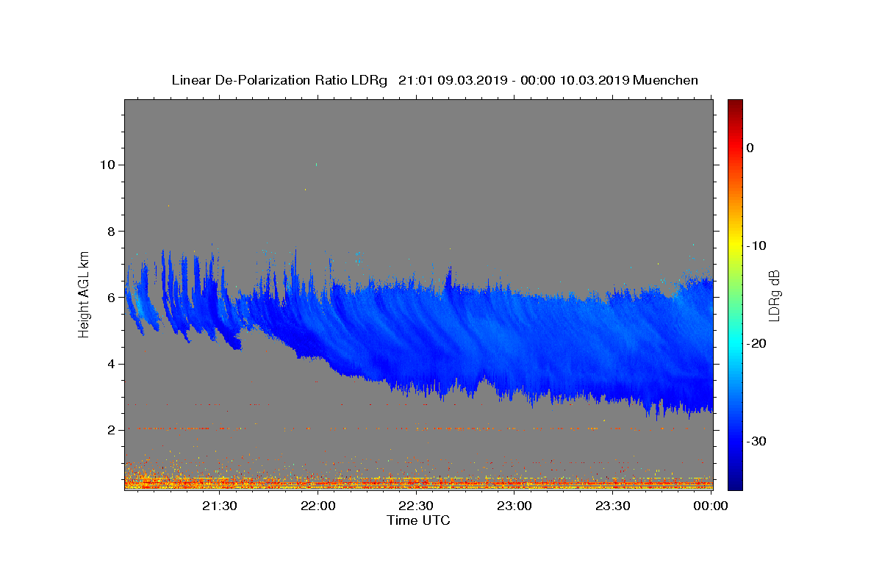882x588 pixels.
Task: Click the colorbar value 0
Action: coord(750,148)
